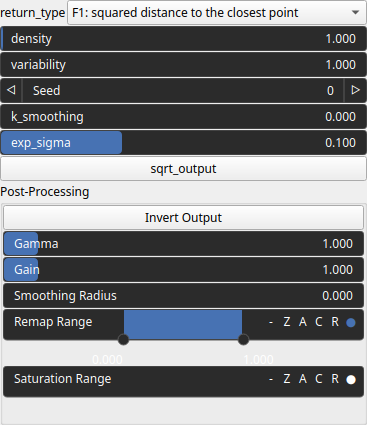The height and width of the screenshot is (425, 367).
Task: Toggle the Saturation Range enable dot
Action: pyautogui.click(x=351, y=380)
